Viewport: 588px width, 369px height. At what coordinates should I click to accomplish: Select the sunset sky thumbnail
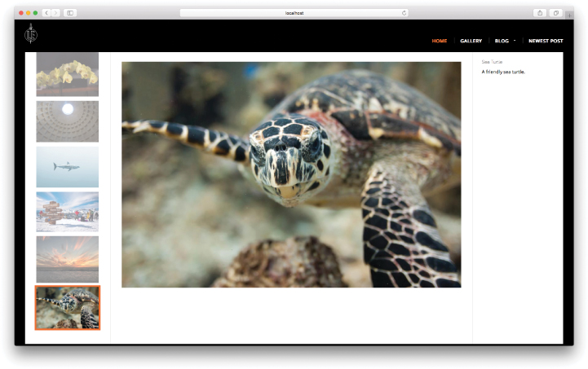pos(67,258)
